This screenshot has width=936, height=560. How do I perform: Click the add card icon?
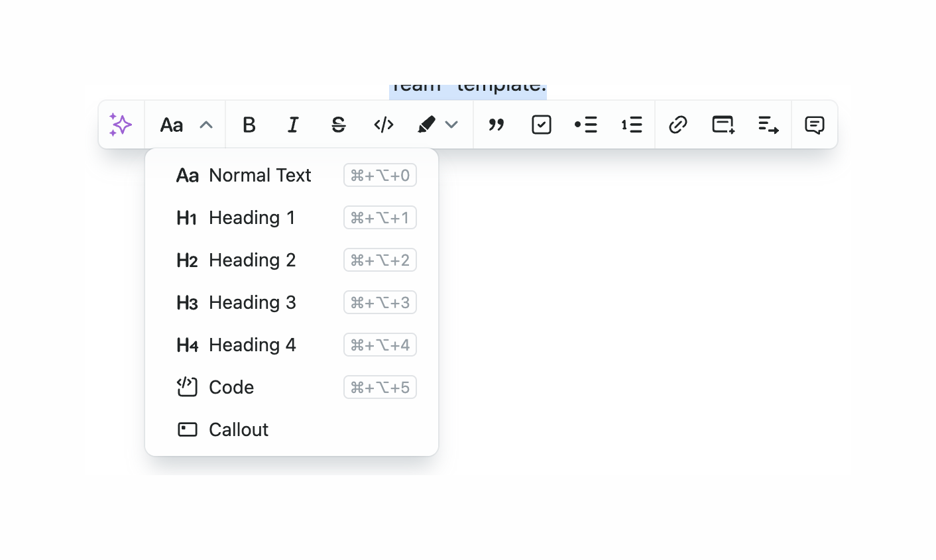point(723,125)
